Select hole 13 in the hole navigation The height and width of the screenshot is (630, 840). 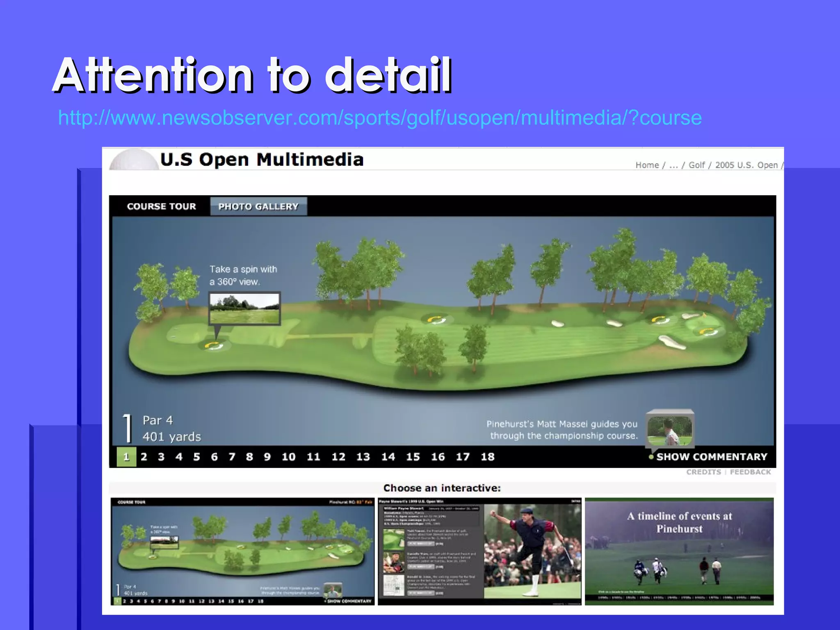363,457
